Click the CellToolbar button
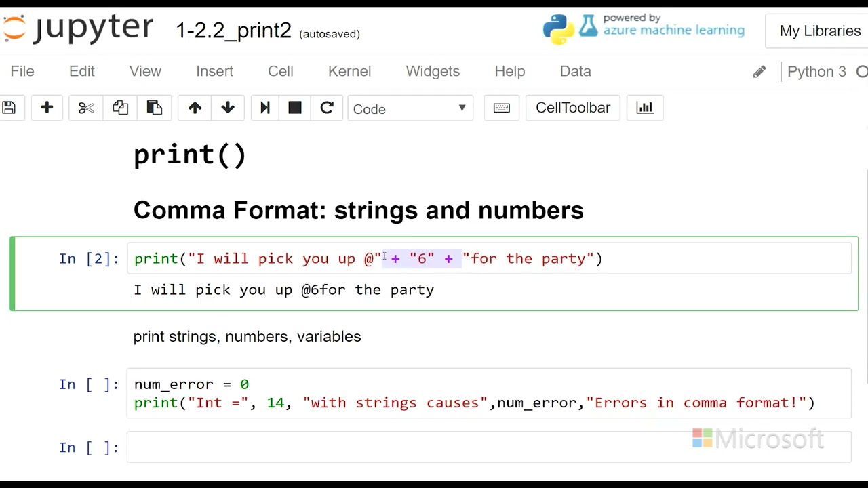Image resolution: width=868 pixels, height=488 pixels. pyautogui.click(x=573, y=108)
